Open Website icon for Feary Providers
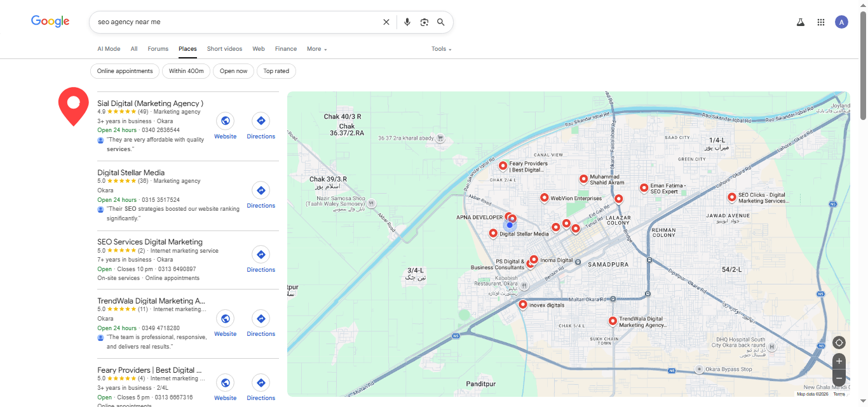Image resolution: width=868 pixels, height=407 pixels. click(225, 382)
